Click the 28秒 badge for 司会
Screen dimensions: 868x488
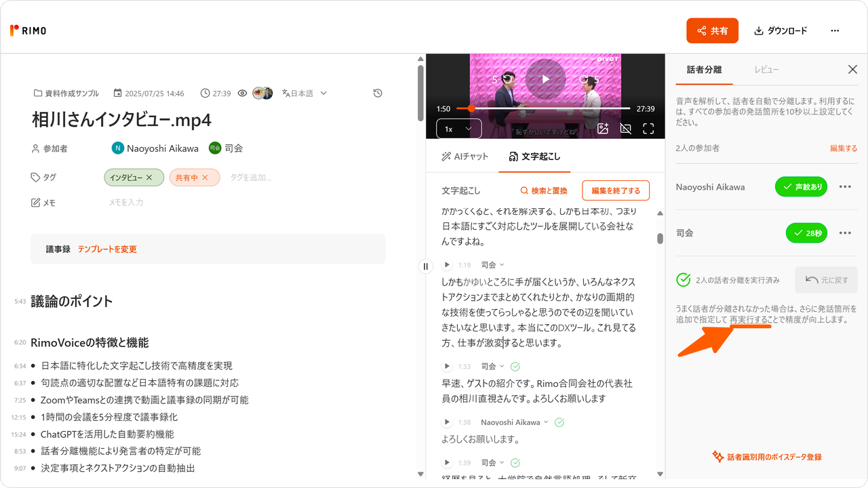click(806, 233)
